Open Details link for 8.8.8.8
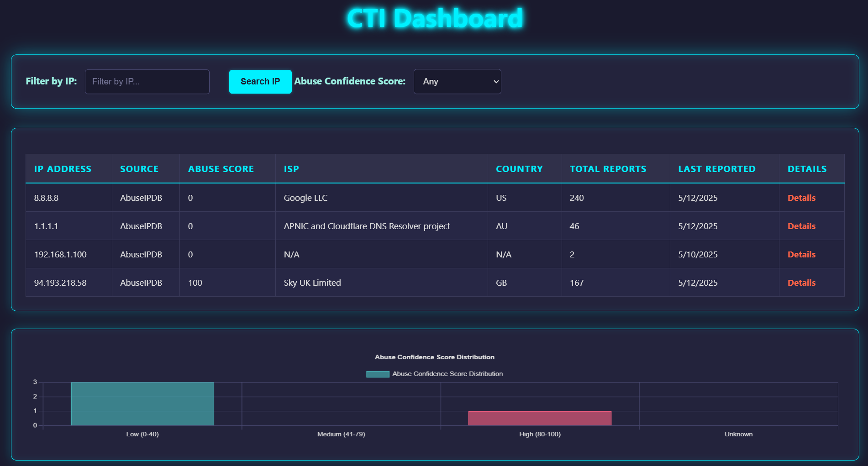The width and height of the screenshot is (868, 466). tap(801, 198)
